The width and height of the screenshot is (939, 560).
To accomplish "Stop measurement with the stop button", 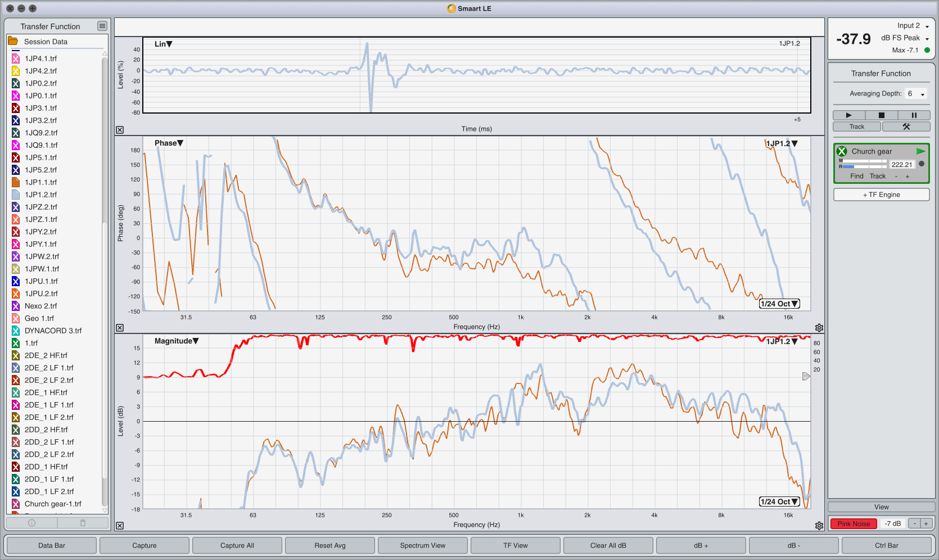I will tap(882, 115).
